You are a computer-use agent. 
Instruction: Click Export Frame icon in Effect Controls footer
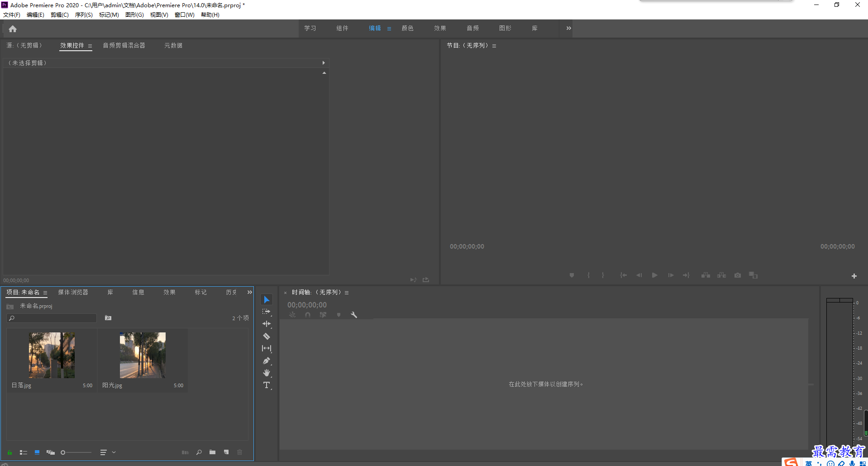coord(426,280)
